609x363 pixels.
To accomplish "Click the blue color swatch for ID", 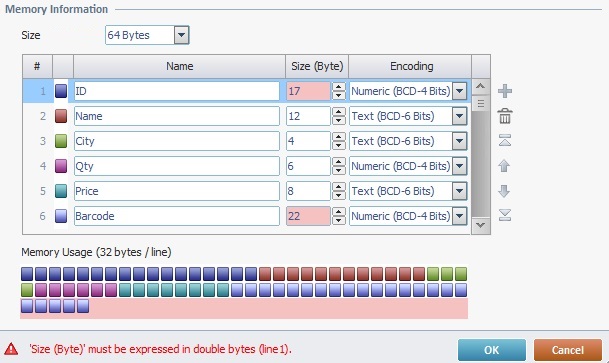I will pos(61,91).
